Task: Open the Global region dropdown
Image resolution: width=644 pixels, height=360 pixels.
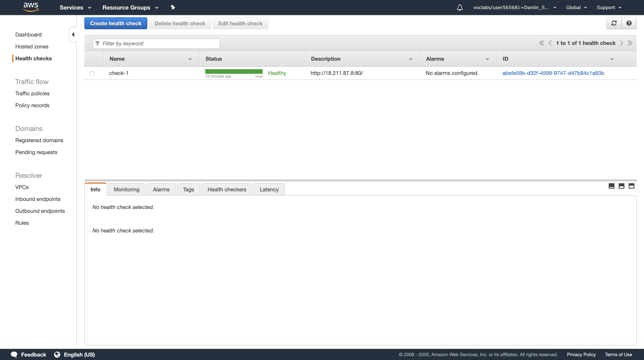Action: click(x=576, y=7)
